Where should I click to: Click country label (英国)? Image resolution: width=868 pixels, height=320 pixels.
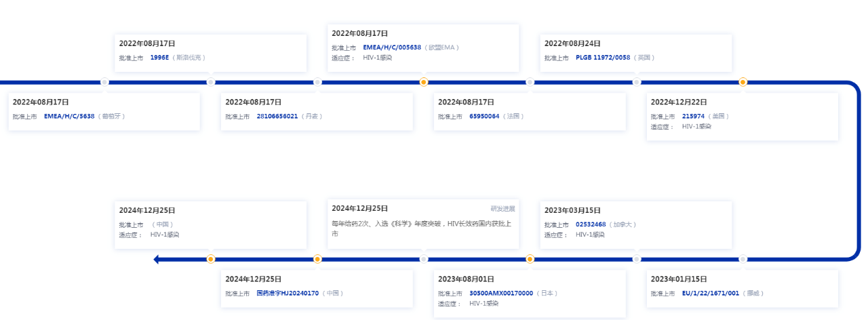pos(644,58)
